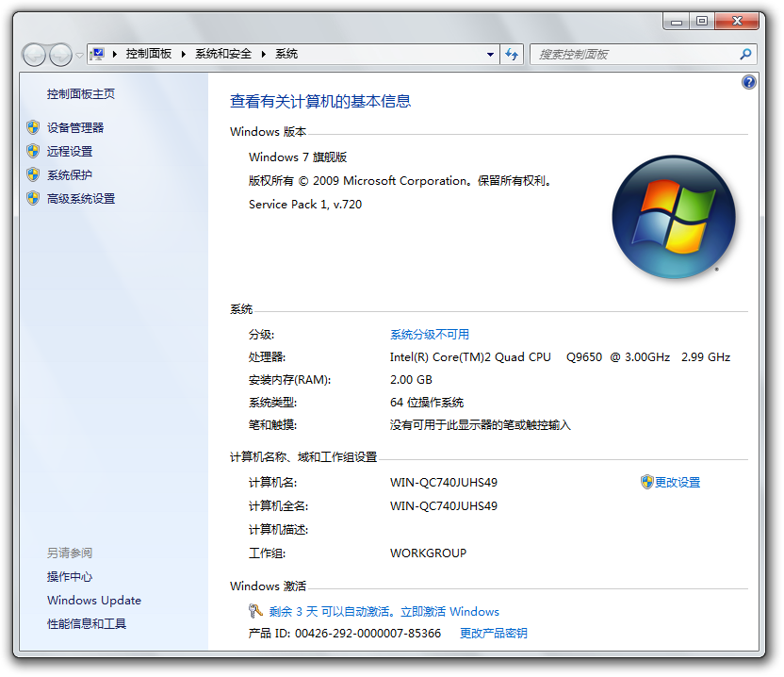Click the key icon in the Windows 激活 section
This screenshot has width=784, height=677.
[255, 611]
